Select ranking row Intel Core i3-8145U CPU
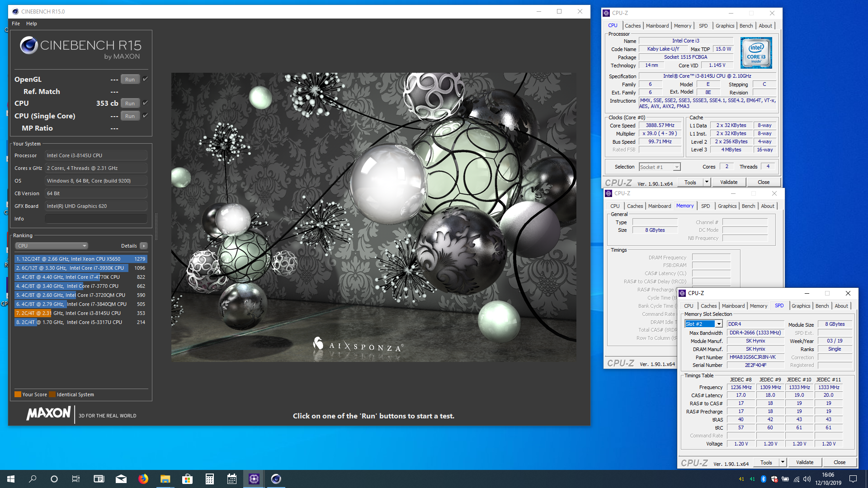Viewport: 868px width, 488px height. (x=81, y=313)
